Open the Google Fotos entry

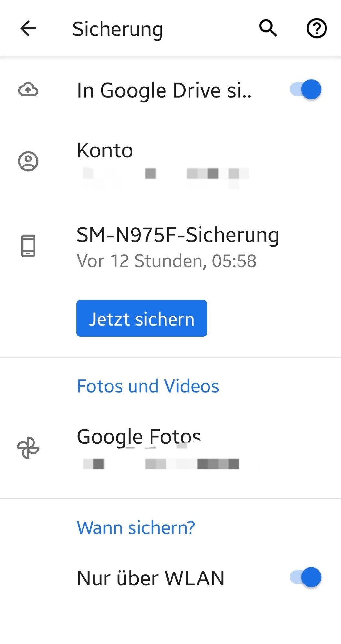coord(170,448)
